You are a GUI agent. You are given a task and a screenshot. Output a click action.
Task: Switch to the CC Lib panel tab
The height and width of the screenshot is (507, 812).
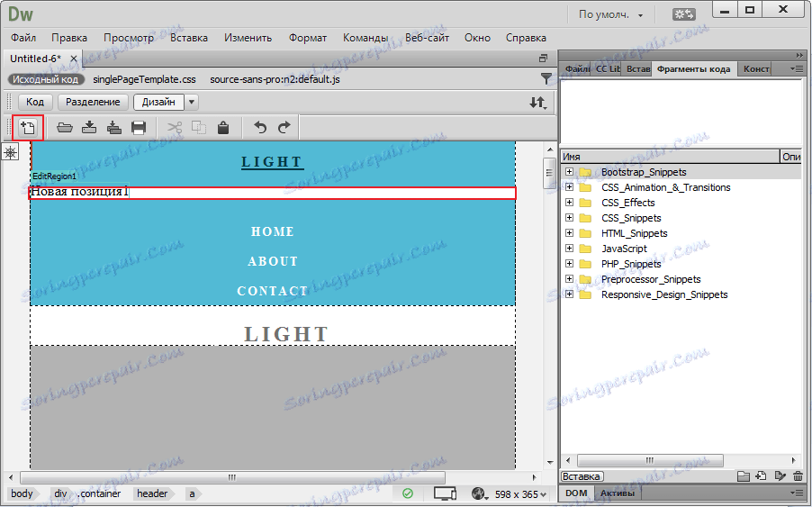click(x=608, y=68)
